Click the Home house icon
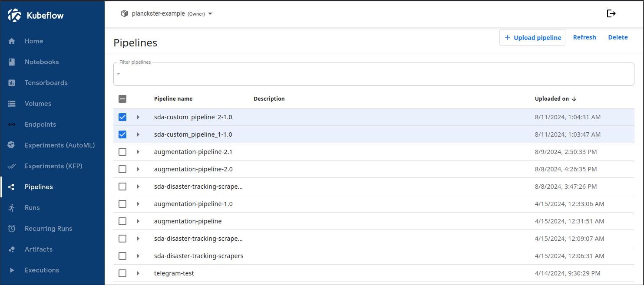Screen dimensions: 644x285 coord(12,41)
